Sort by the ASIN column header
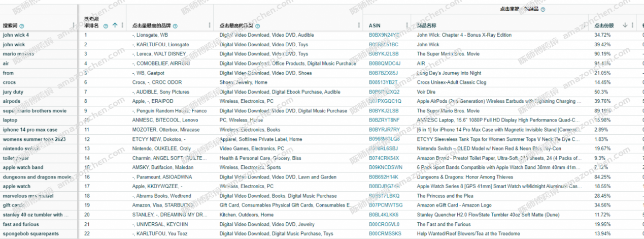Viewport: 644px width, 239px height. pyautogui.click(x=375, y=25)
